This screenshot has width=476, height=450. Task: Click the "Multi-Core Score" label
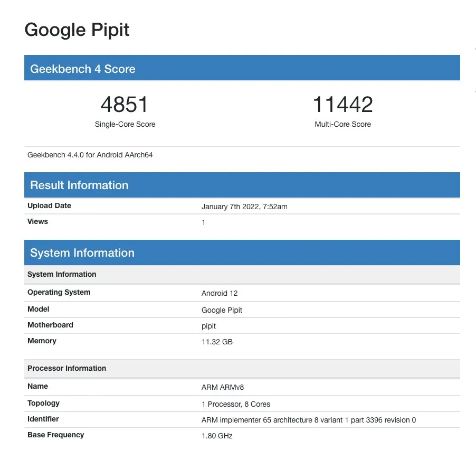click(342, 124)
